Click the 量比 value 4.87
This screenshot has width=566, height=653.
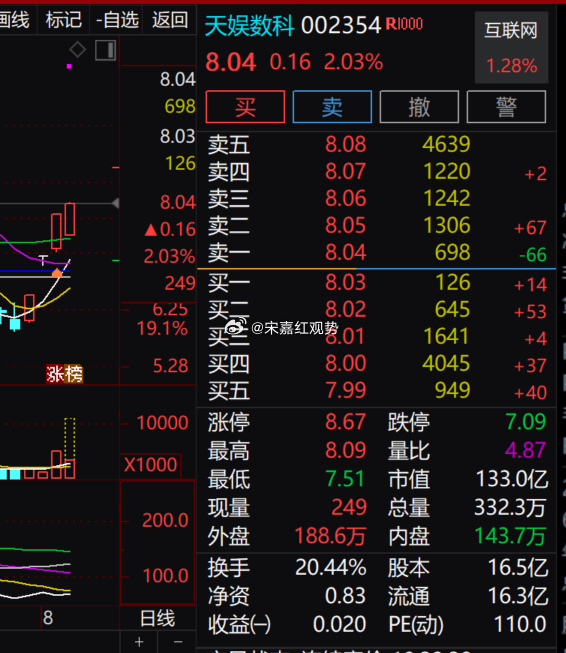coord(526,450)
